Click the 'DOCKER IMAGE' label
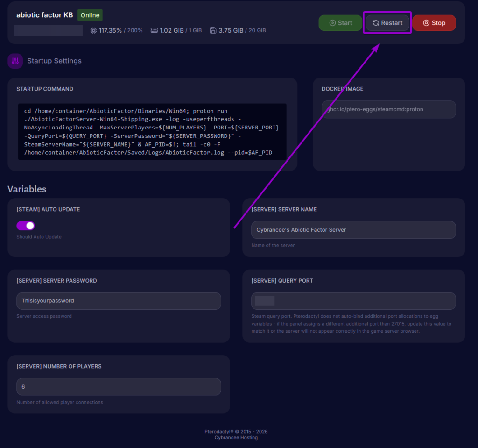Screen dimensions: 478x448 click(x=342, y=89)
